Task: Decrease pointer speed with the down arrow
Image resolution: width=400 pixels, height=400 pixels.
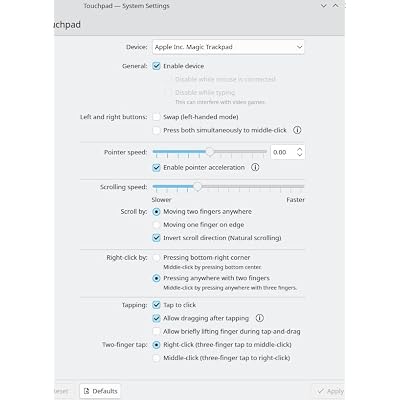Action: (x=299, y=155)
